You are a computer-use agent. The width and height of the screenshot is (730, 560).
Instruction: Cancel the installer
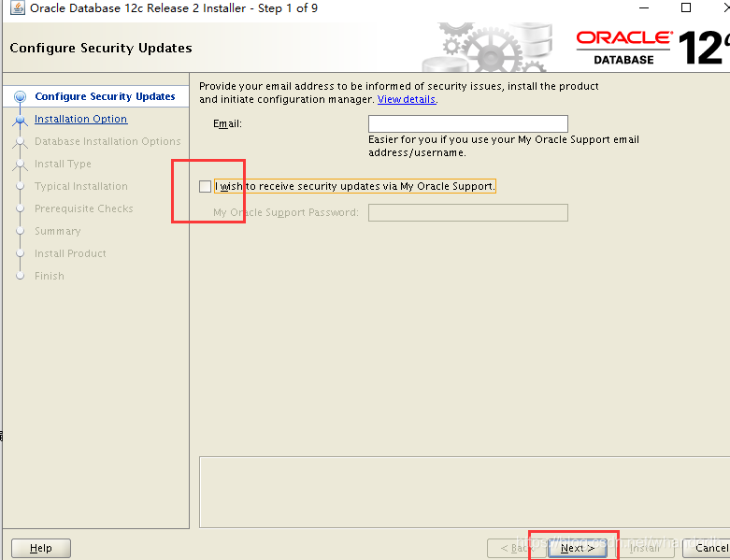tap(708, 548)
